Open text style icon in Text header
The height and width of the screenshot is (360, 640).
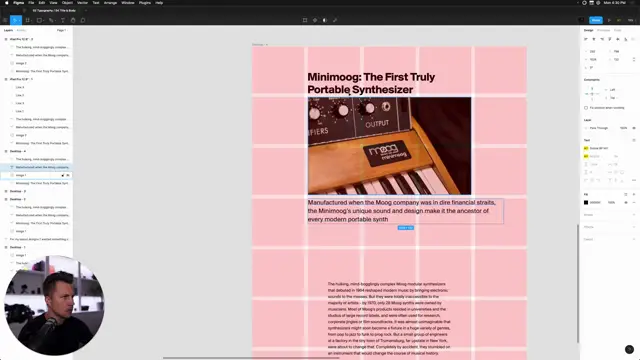pyautogui.click(x=634, y=140)
